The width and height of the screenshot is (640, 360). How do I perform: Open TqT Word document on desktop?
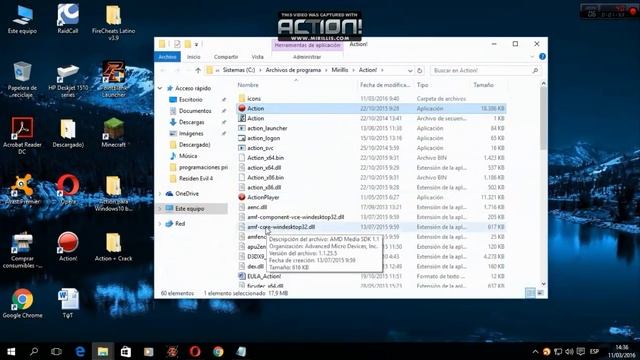coord(68,303)
